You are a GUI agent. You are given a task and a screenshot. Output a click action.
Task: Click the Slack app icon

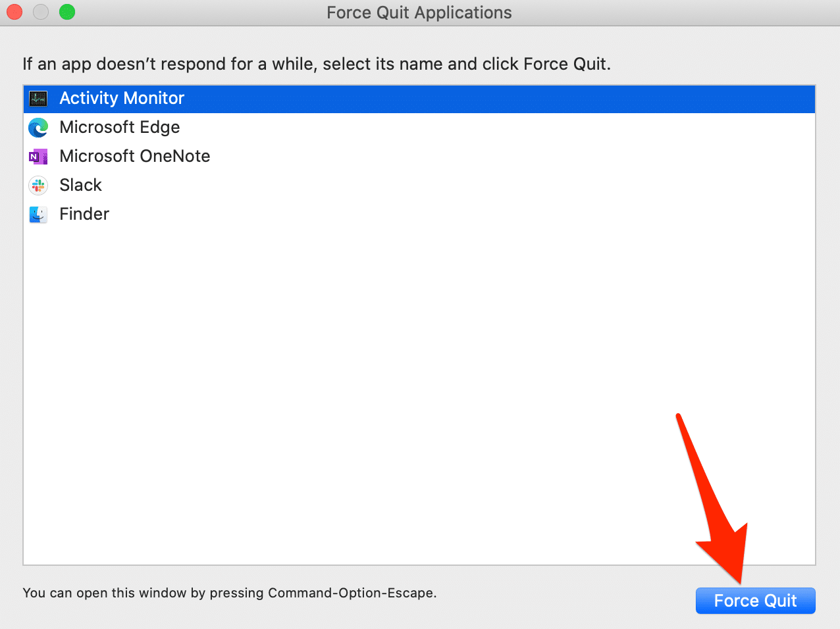click(38, 186)
